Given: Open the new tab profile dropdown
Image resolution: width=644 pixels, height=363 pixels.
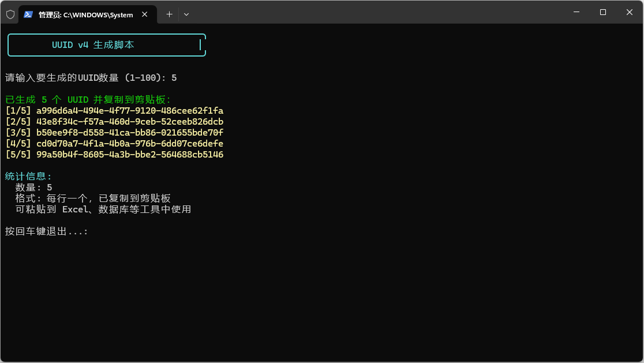Looking at the screenshot, I should point(186,14).
